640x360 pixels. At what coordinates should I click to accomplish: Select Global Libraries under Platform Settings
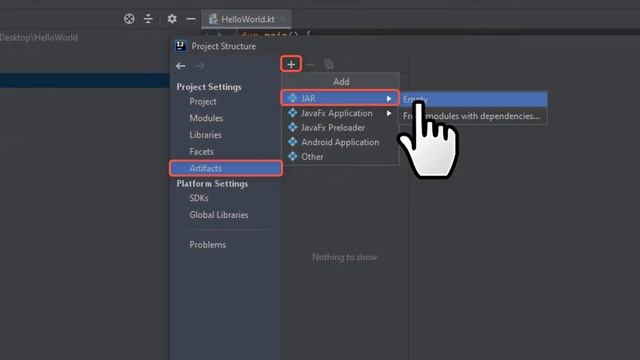(219, 215)
